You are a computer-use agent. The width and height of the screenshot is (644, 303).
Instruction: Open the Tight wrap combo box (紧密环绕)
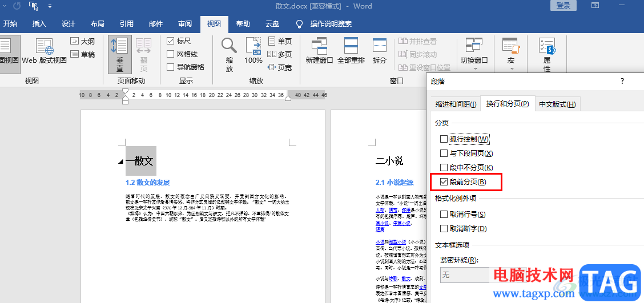coord(482,275)
